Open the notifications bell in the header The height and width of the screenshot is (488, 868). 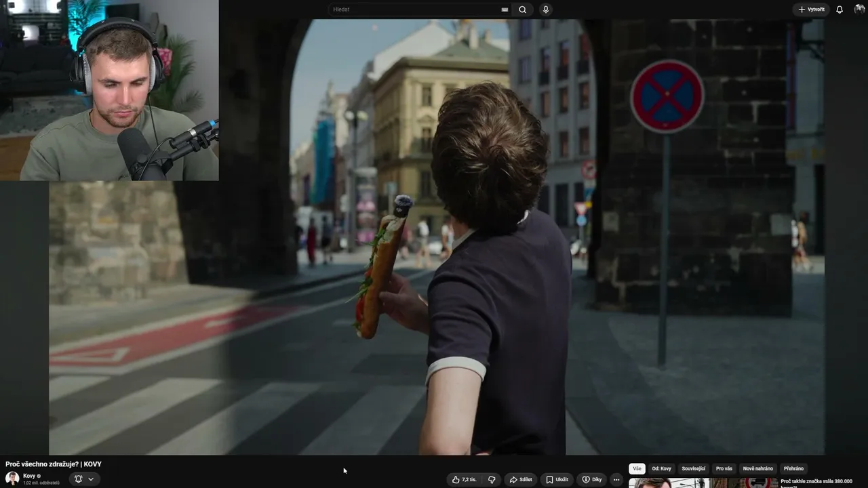840,9
